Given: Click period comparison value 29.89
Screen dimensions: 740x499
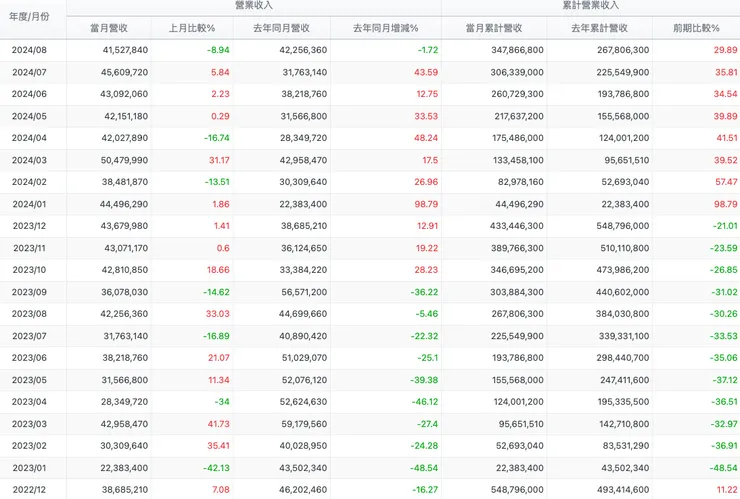Looking at the screenshot, I should 725,50.
